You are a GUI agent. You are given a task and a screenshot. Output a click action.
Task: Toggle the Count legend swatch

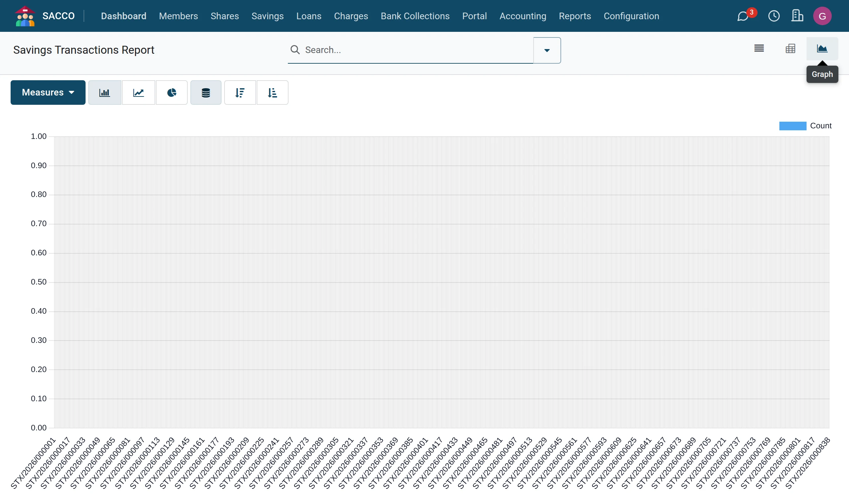(793, 126)
